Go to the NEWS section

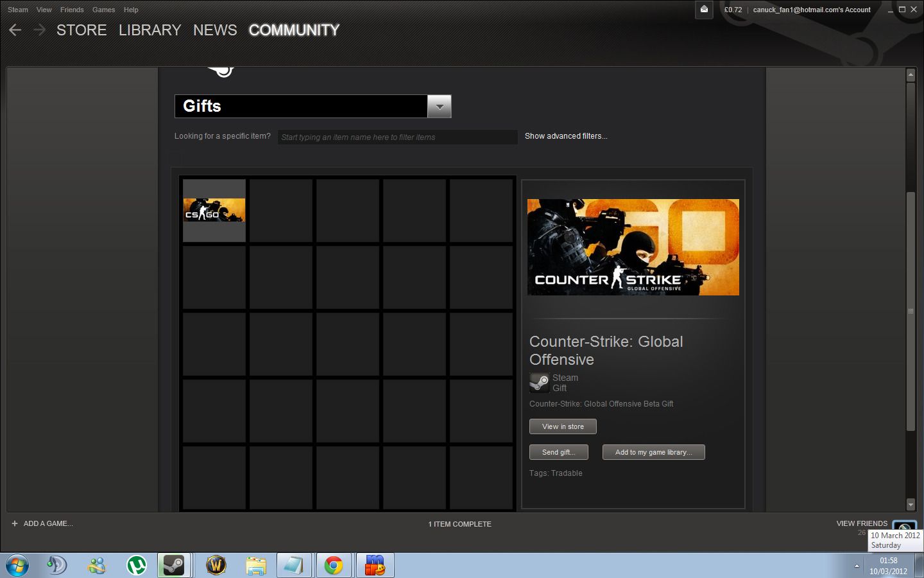click(215, 30)
